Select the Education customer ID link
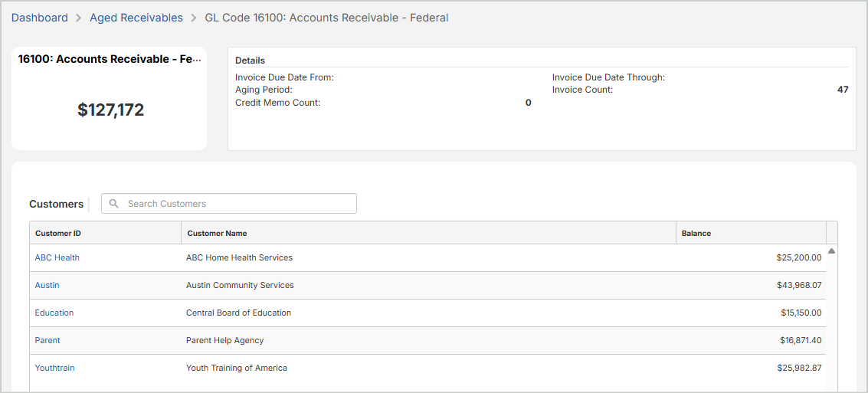This screenshot has width=868, height=393. tap(54, 313)
